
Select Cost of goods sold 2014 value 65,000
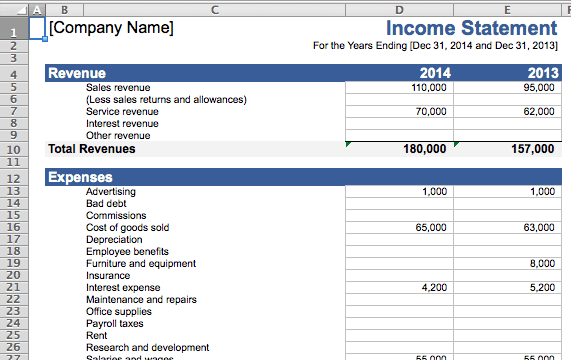(x=431, y=228)
